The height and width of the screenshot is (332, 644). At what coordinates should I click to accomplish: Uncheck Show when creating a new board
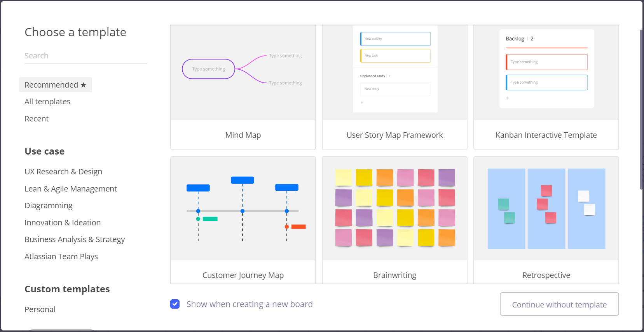[175, 304]
